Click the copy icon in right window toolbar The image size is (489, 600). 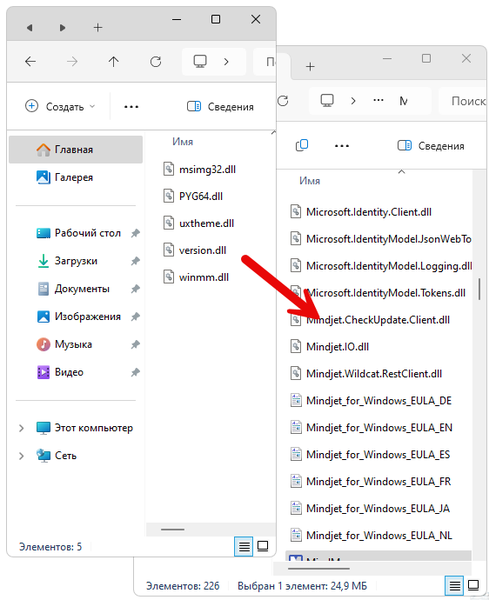[x=302, y=146]
